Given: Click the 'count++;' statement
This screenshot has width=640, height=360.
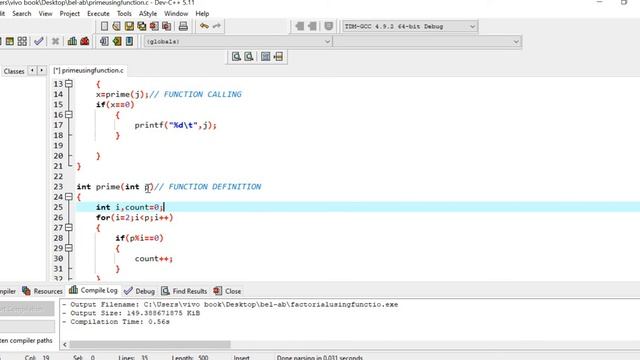Looking at the screenshot, I should pyautogui.click(x=154, y=259).
